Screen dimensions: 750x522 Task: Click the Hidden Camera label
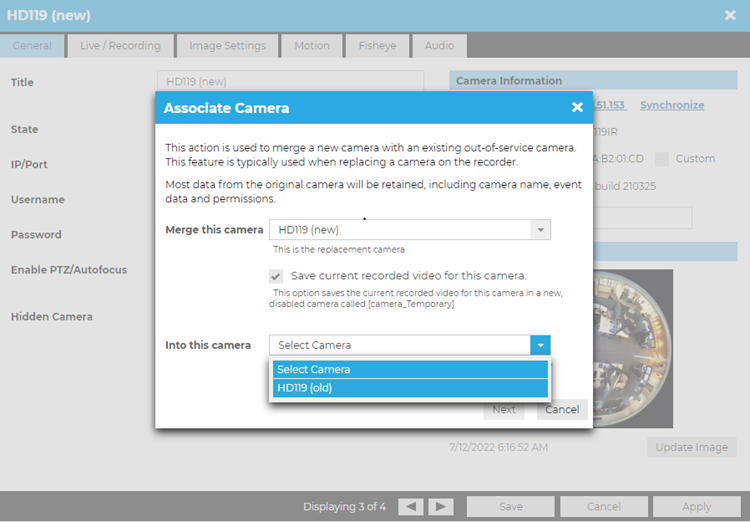point(52,317)
